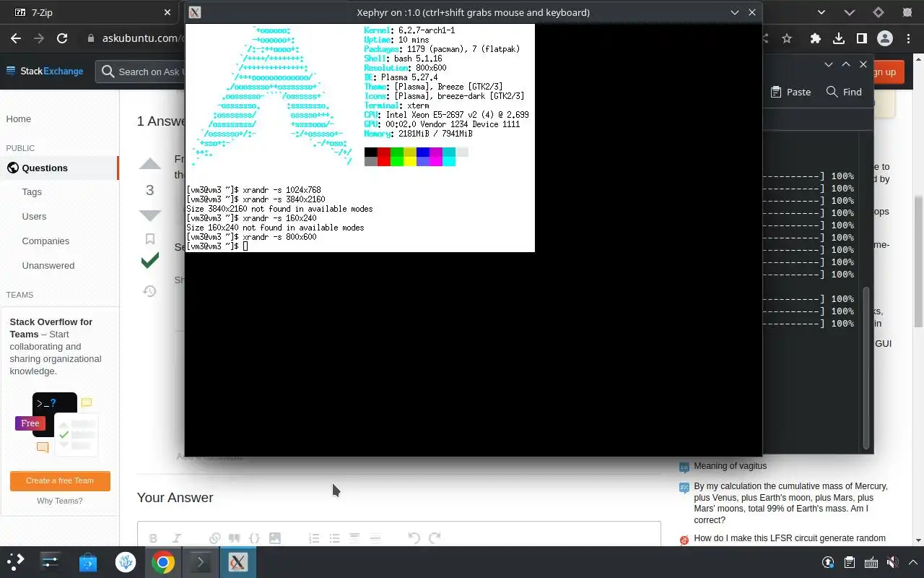This screenshot has height=578, width=924.
Task: Upvote the answer with the up arrow
Action: pos(150,164)
